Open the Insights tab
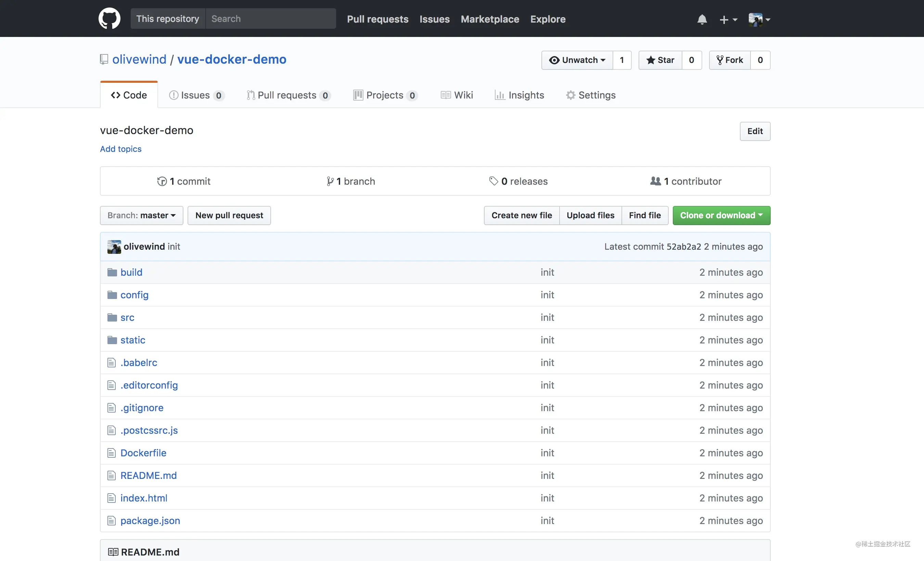This screenshot has width=924, height=561. tap(519, 95)
